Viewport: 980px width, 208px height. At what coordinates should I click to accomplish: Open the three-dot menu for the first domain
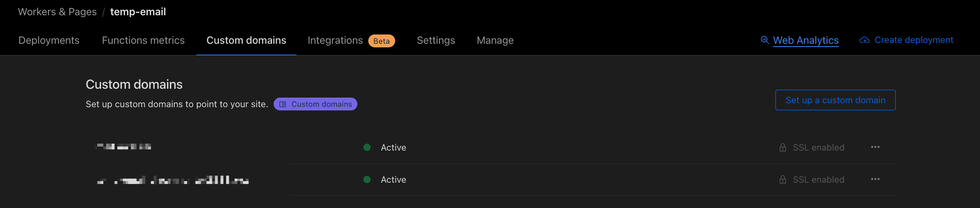click(x=875, y=147)
